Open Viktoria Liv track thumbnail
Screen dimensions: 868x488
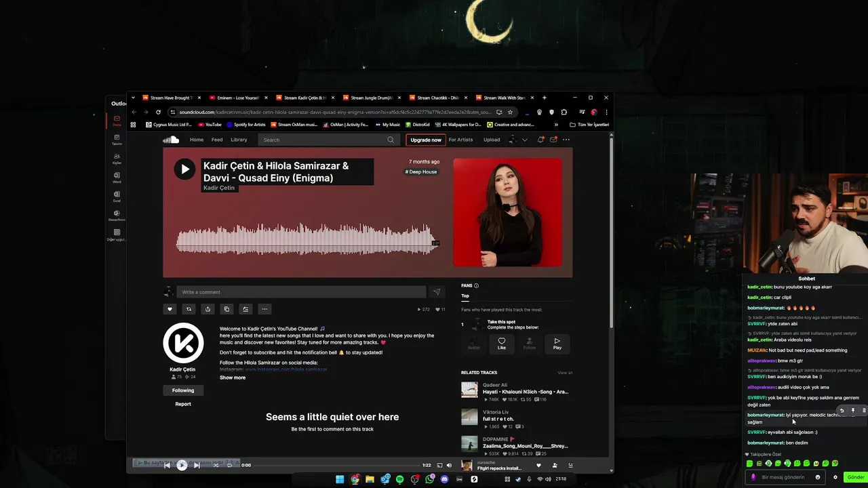469,416
